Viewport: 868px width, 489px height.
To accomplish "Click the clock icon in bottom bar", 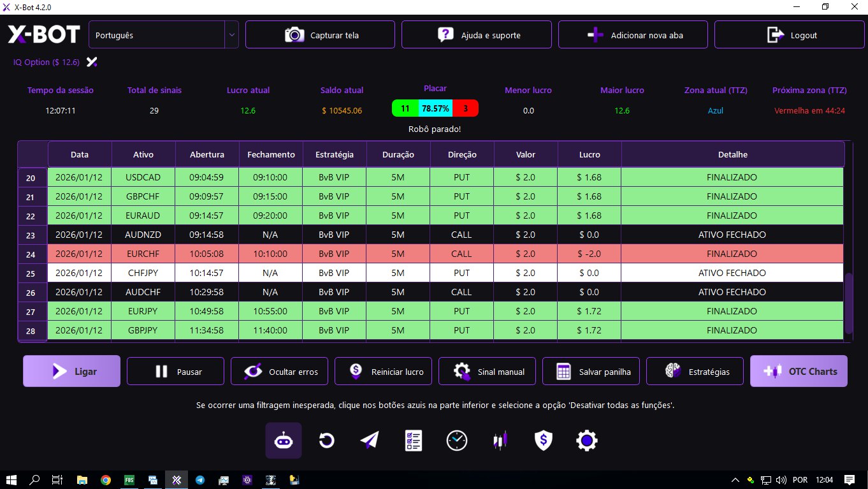I will (x=457, y=441).
